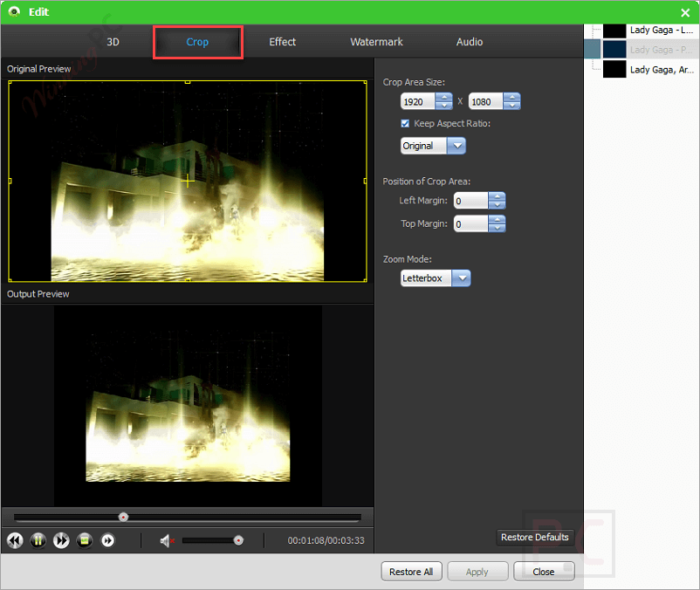Click the bottom-center crop handle in Original Preview
700x590 pixels.
click(188, 280)
